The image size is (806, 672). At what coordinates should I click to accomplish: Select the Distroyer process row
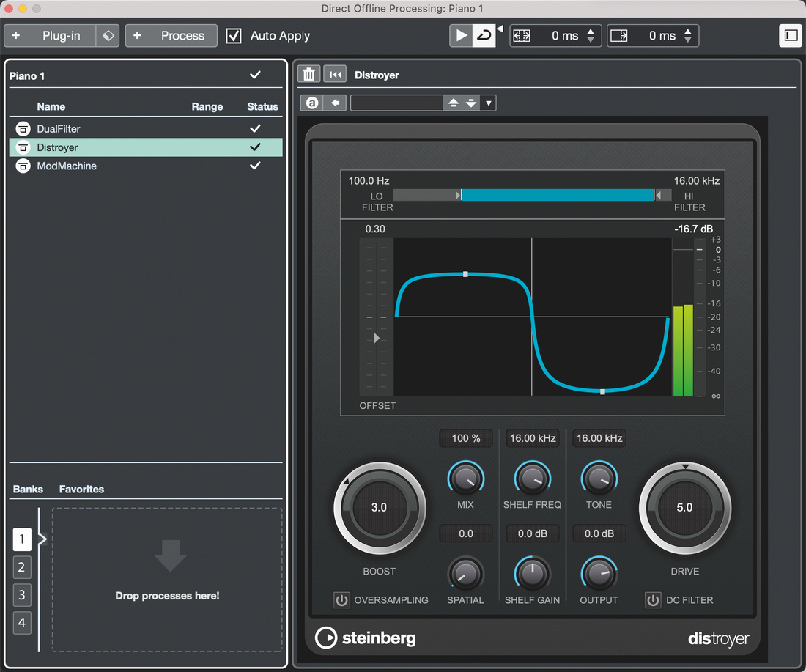146,147
